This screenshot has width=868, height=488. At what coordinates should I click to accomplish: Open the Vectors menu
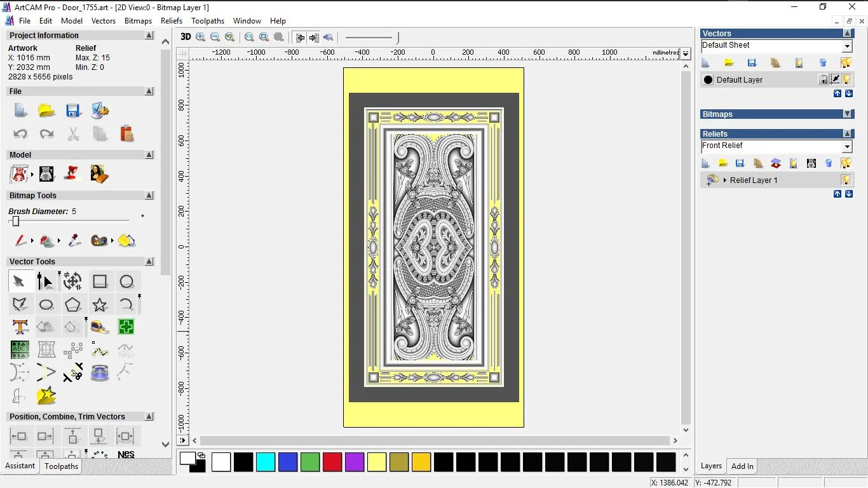point(104,20)
